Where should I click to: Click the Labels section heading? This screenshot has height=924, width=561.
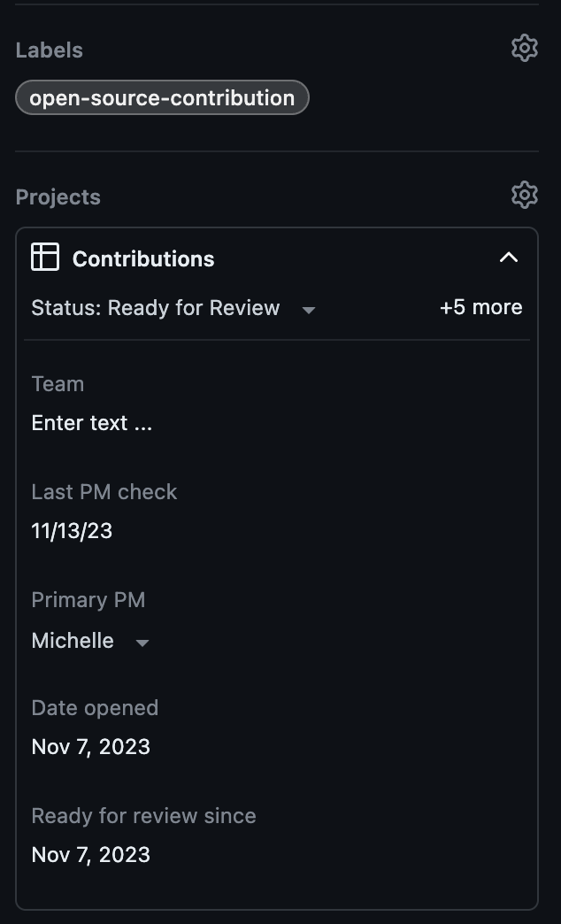pyautogui.click(x=49, y=50)
